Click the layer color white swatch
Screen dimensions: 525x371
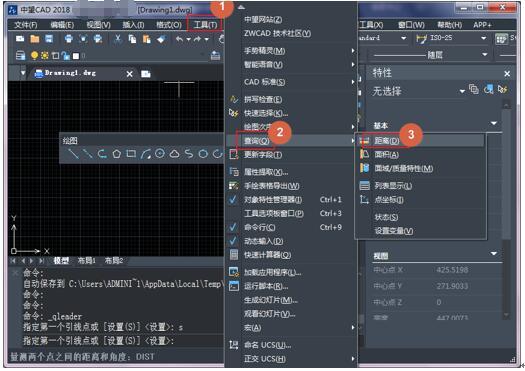[x=76, y=56]
